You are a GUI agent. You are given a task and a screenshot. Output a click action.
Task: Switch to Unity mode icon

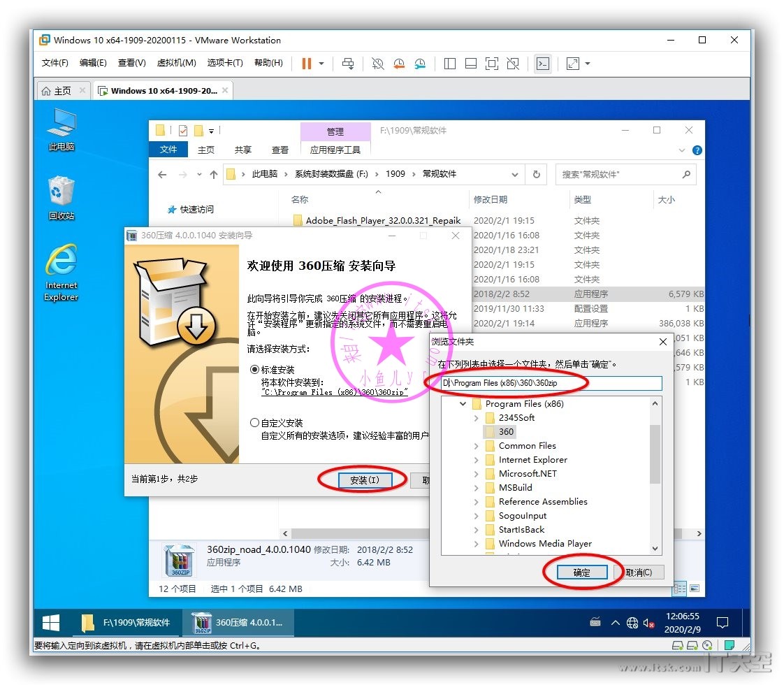point(512,64)
